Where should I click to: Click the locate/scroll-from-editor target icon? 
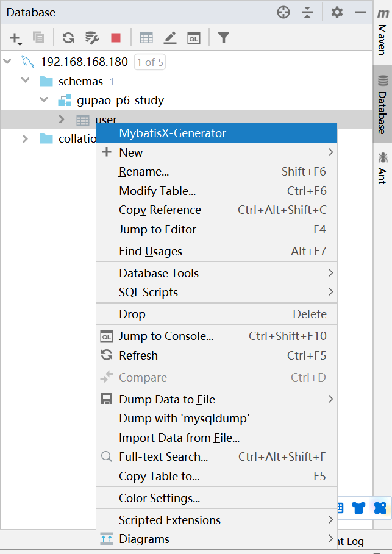[283, 12]
